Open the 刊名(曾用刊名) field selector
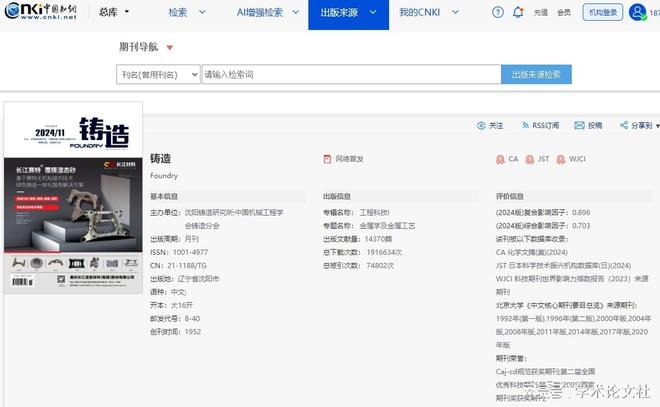660x407 pixels. pos(158,74)
